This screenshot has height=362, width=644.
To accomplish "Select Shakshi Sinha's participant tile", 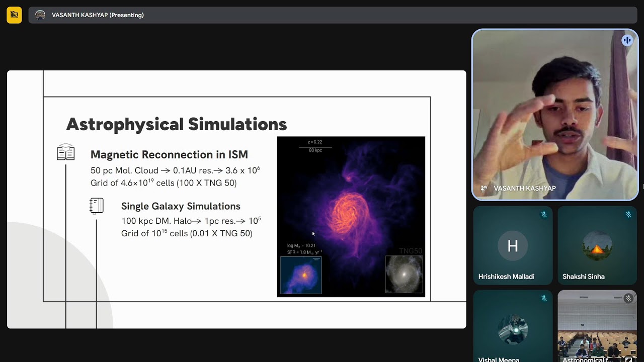I will click(597, 245).
